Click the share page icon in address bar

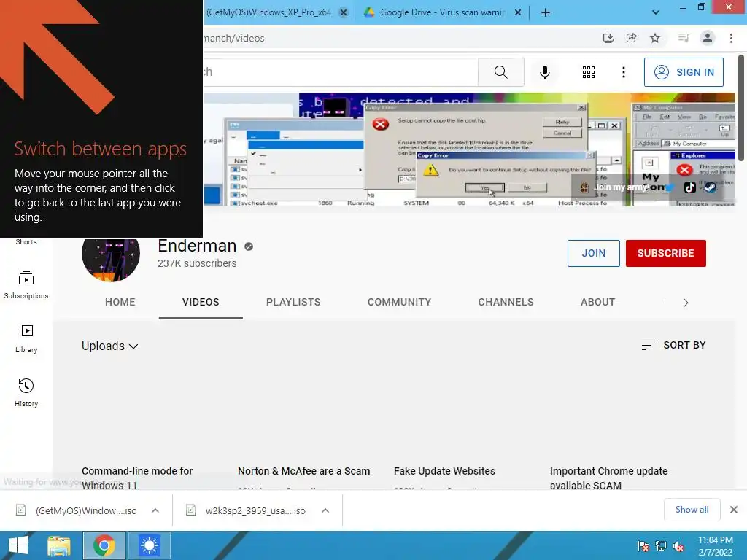pos(632,38)
